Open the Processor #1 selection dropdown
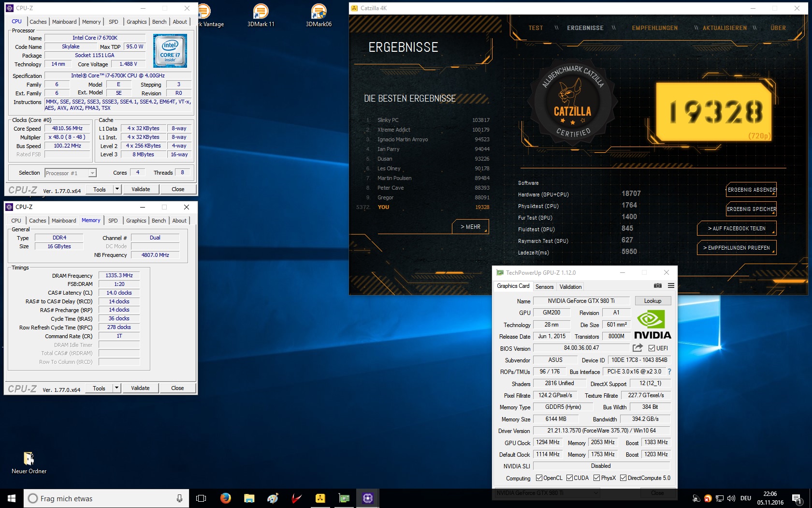812x508 pixels. pyautogui.click(x=71, y=173)
